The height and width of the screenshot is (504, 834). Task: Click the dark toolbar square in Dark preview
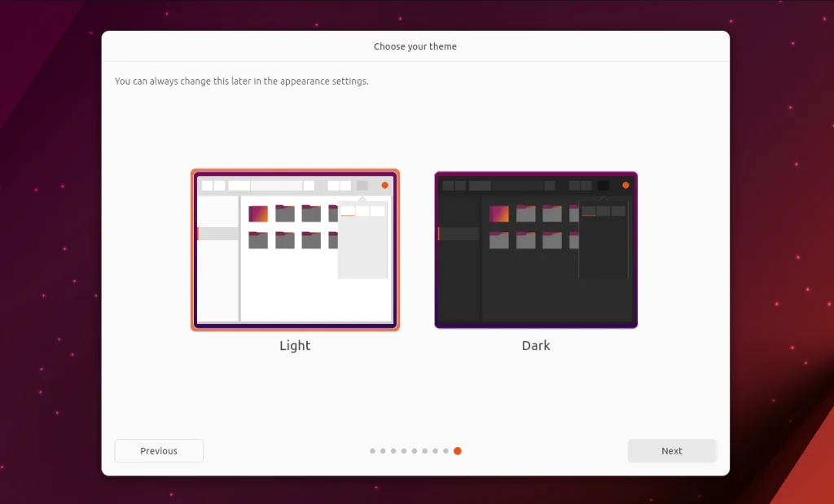pyautogui.click(x=604, y=185)
